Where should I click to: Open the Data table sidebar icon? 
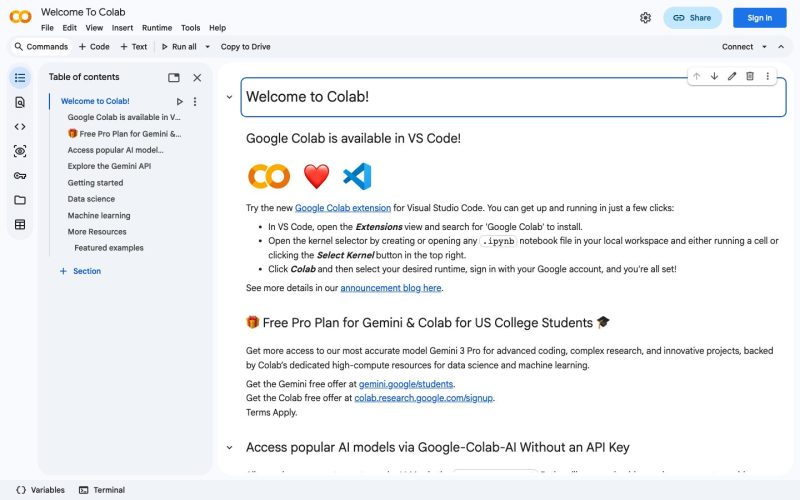20,224
